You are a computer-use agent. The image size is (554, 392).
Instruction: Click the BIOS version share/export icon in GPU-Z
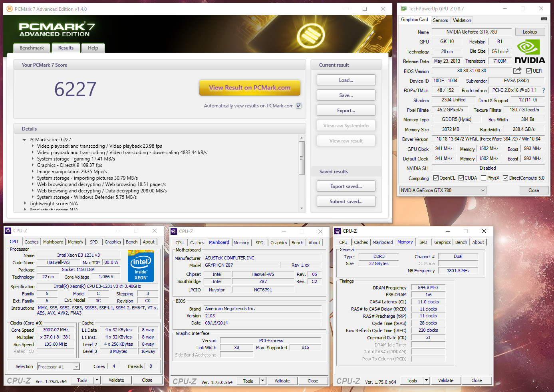[x=517, y=71]
